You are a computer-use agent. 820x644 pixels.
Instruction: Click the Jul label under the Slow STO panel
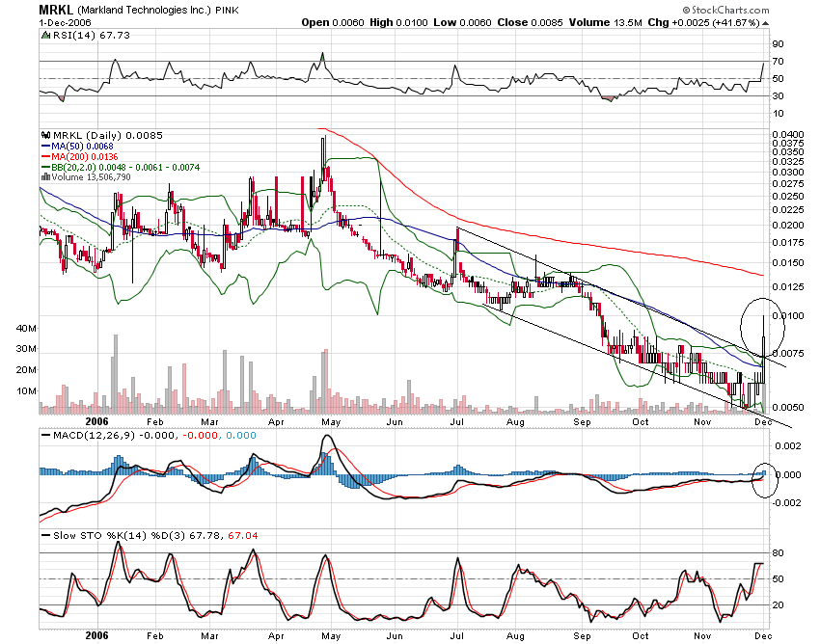[x=457, y=636]
